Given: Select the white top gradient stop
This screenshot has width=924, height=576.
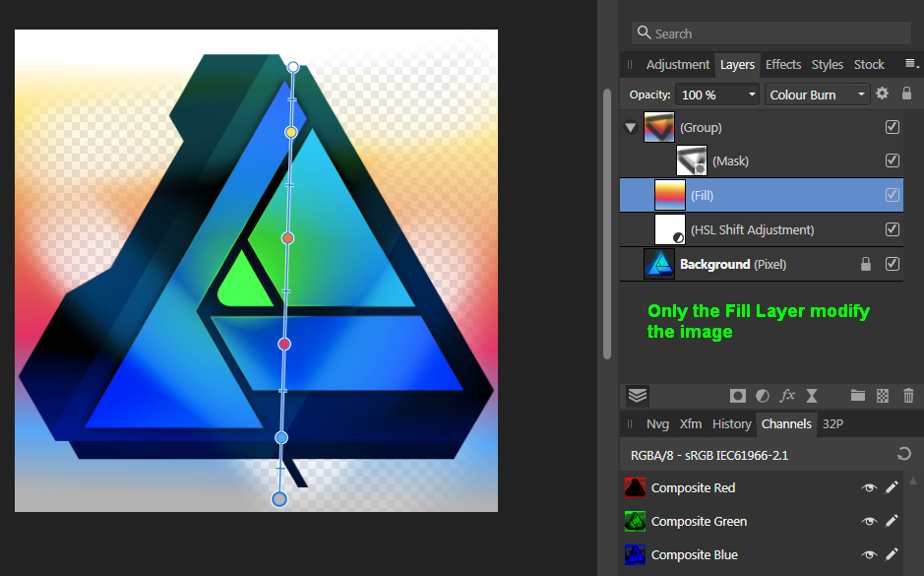Looking at the screenshot, I should tap(293, 67).
